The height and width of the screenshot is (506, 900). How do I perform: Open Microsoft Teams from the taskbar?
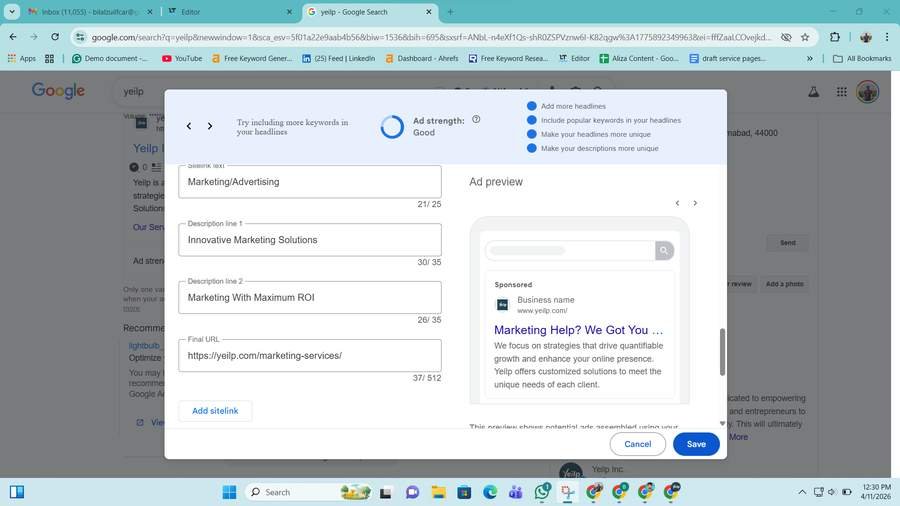coord(515,492)
